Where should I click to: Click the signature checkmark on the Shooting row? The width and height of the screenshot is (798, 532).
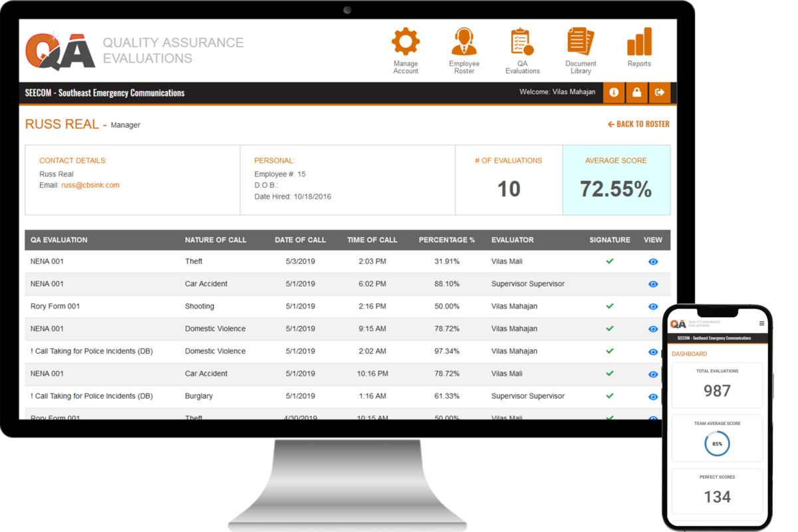click(x=610, y=307)
